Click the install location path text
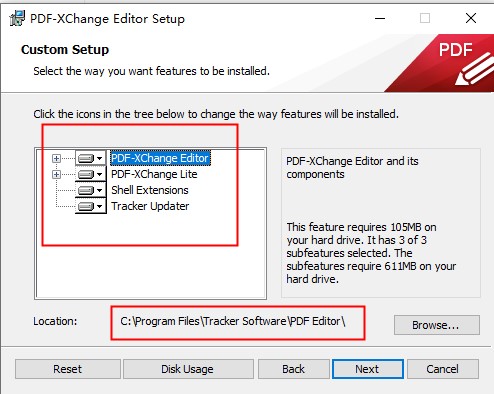 (233, 321)
